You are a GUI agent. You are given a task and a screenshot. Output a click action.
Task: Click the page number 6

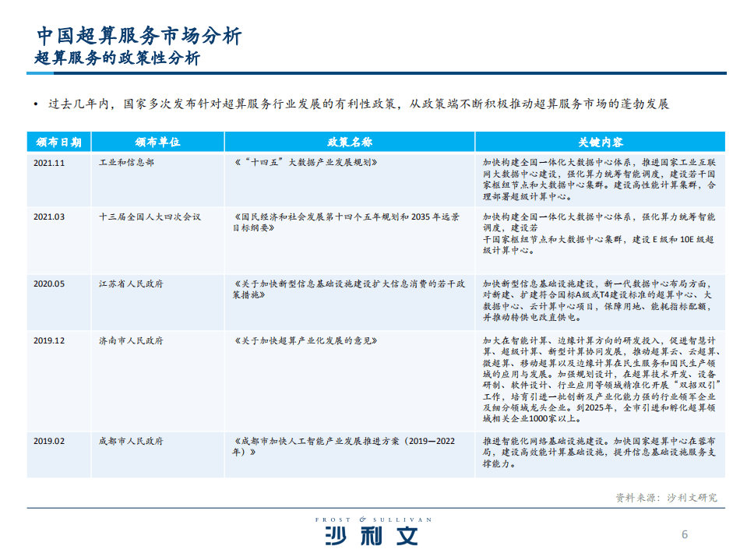pyautogui.click(x=684, y=534)
